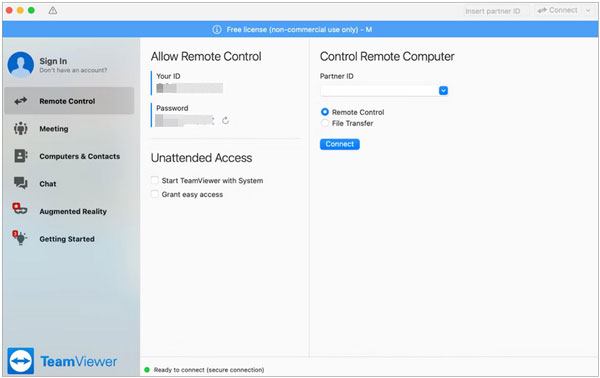
Task: Click the Getting Started lightbulb icon
Action: pos(19,237)
